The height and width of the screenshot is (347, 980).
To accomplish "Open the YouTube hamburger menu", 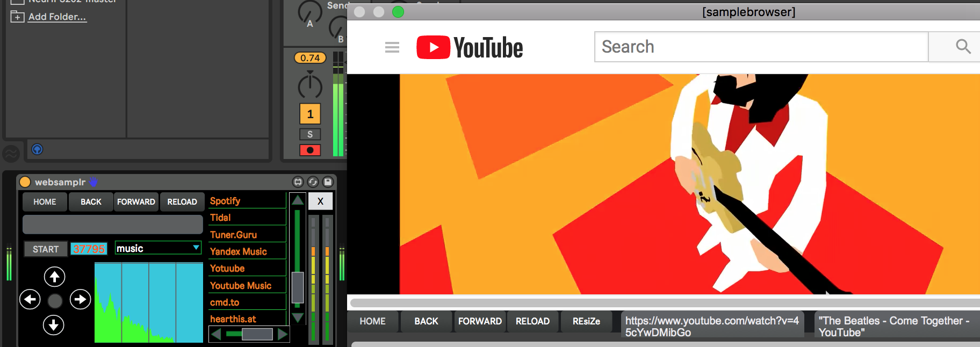I will (x=392, y=47).
